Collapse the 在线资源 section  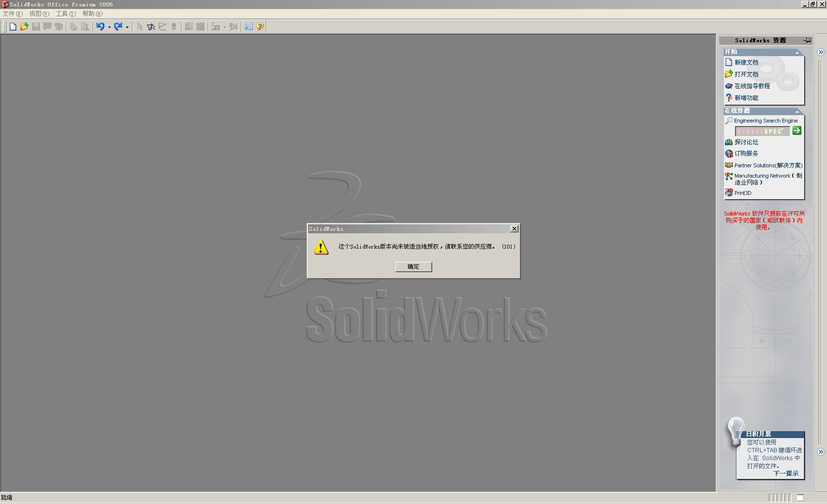click(797, 111)
